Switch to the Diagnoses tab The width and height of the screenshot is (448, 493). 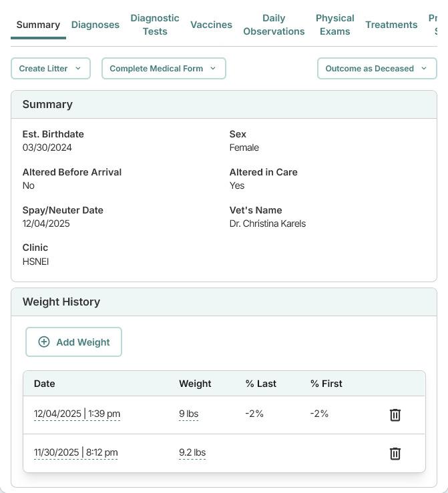point(95,25)
